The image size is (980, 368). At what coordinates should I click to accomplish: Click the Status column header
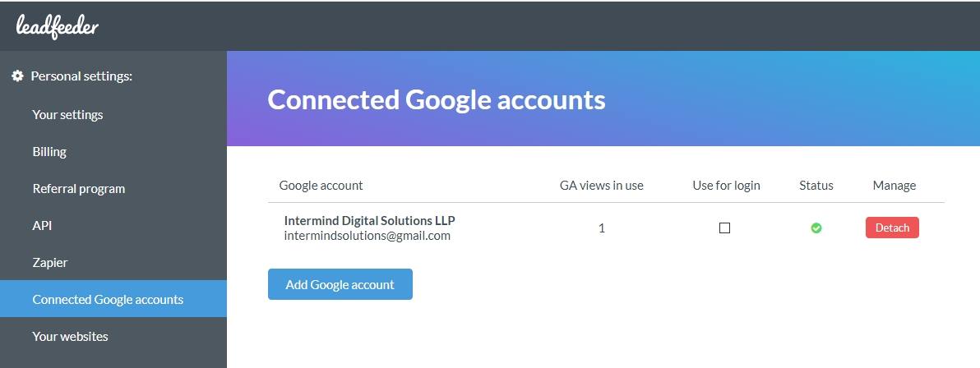point(816,185)
